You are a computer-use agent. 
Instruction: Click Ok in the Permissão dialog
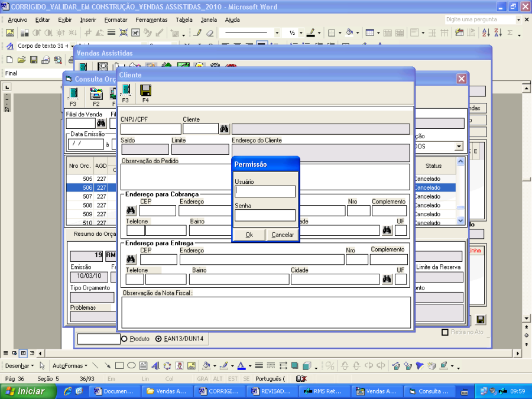tap(249, 235)
